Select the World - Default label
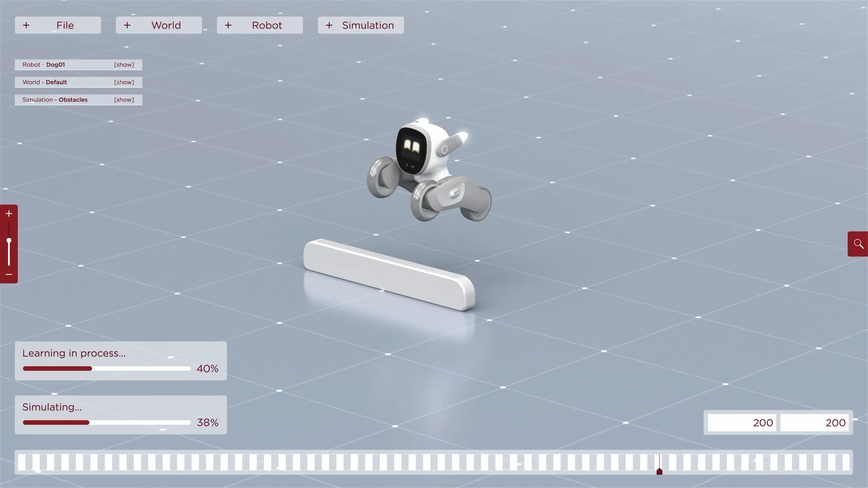This screenshot has width=868, height=488. click(45, 82)
